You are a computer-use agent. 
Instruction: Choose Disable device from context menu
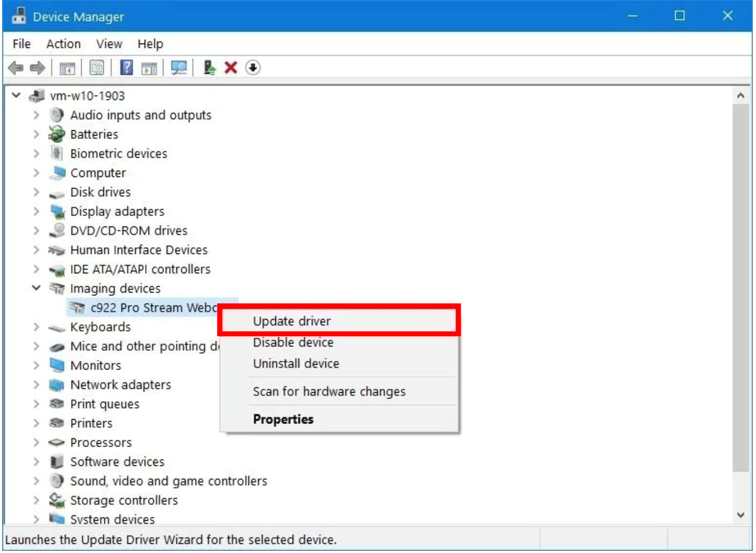[x=339, y=343]
